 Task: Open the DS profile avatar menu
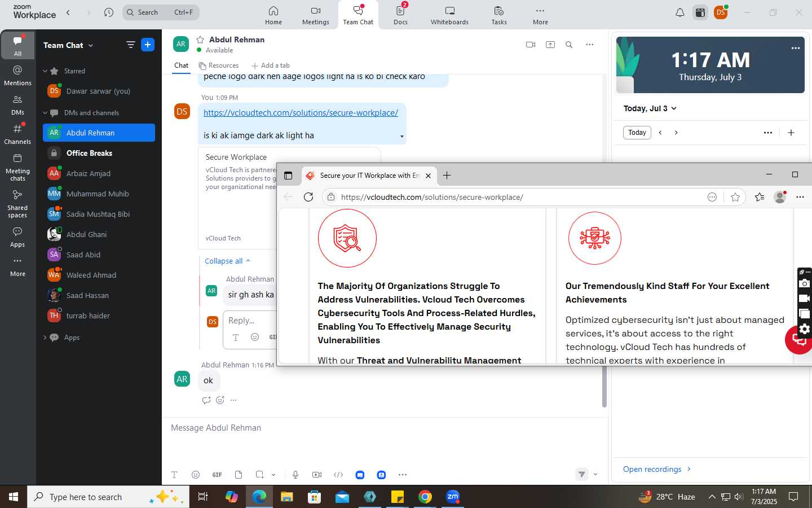[721, 12]
